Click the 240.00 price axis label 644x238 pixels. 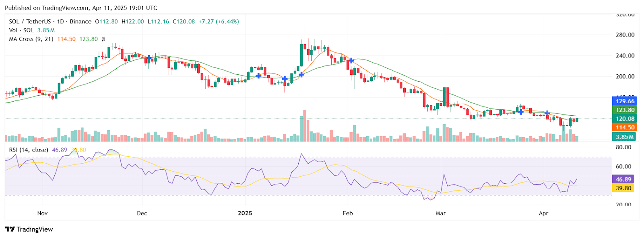(x=625, y=56)
